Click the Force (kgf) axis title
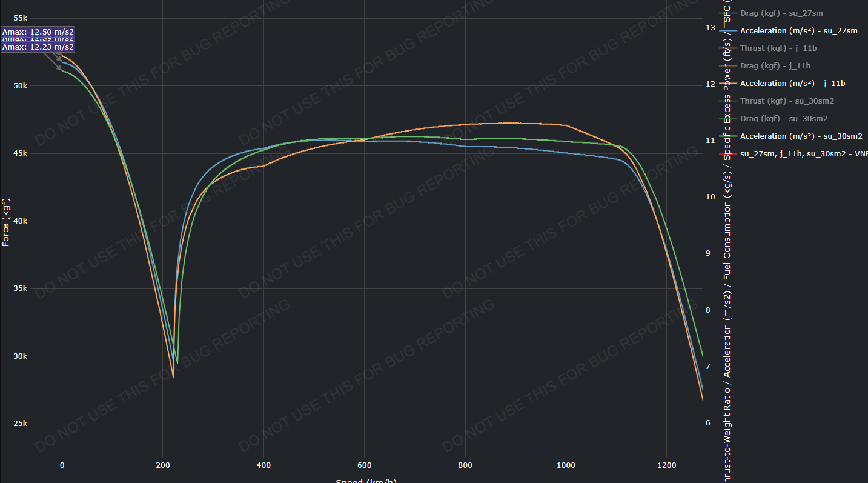The image size is (868, 483). 6,222
